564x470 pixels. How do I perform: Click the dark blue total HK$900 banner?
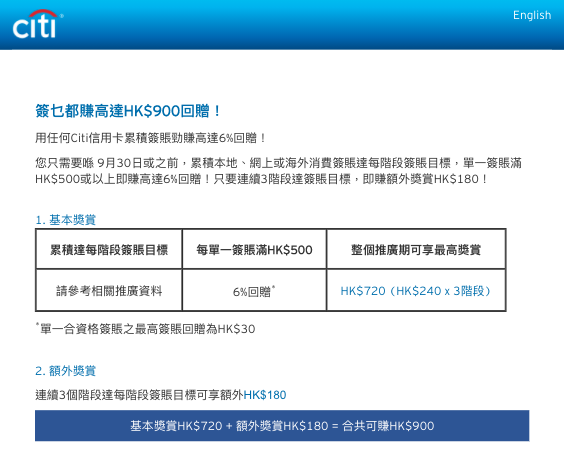click(282, 426)
